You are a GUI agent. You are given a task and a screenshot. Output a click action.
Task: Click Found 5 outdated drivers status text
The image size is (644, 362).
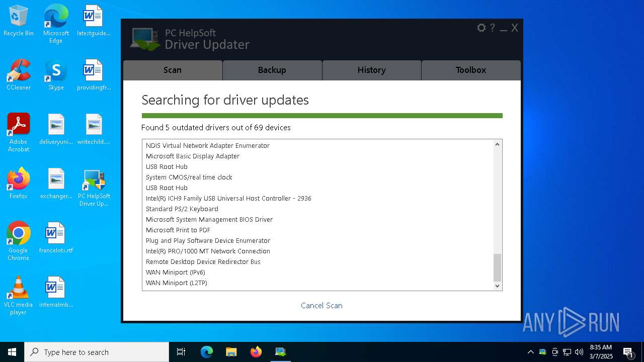pyautogui.click(x=216, y=128)
